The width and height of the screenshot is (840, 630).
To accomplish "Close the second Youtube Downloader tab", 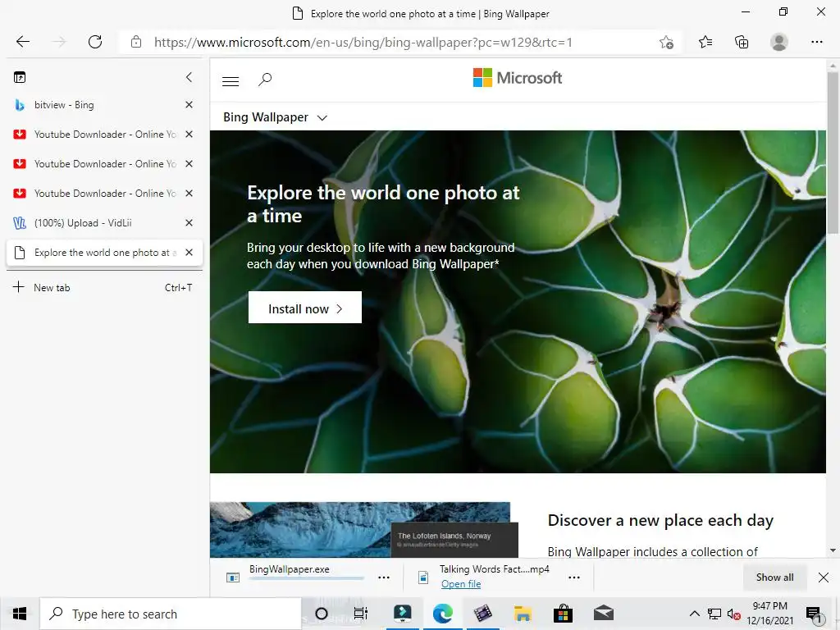I will point(189,164).
